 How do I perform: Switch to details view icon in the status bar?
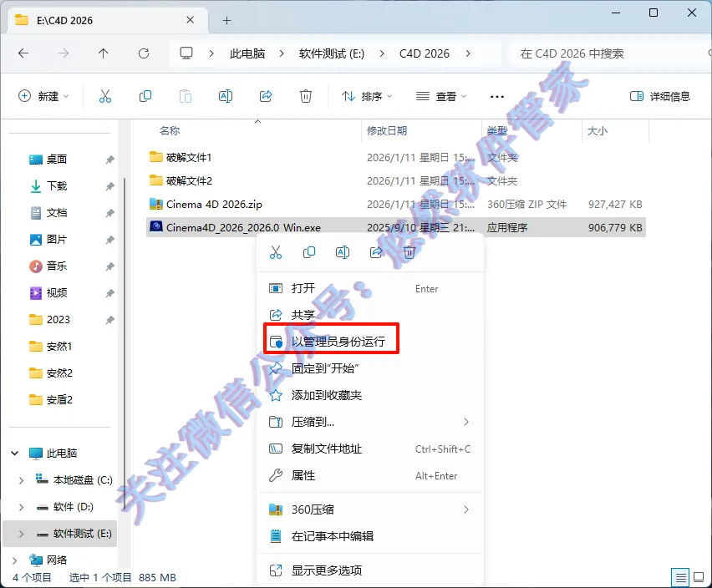[680, 578]
